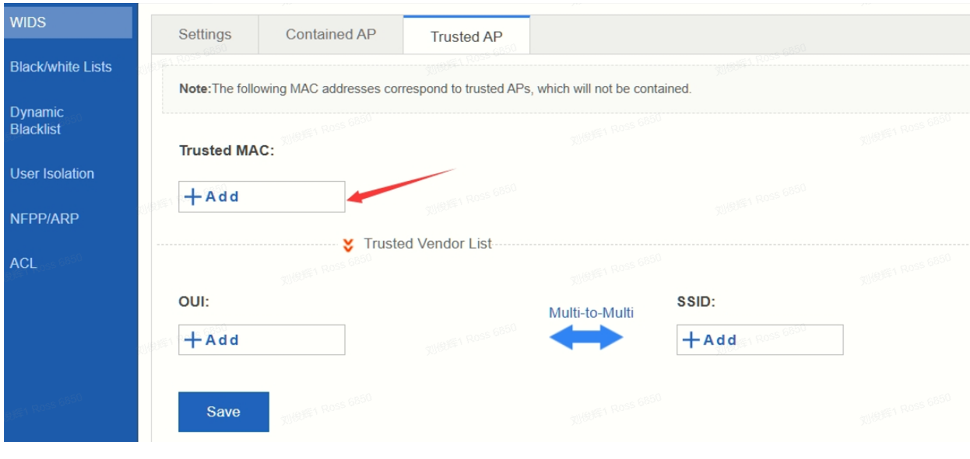Navigate to ACL in the sidebar
970x459 pixels.
point(24,263)
